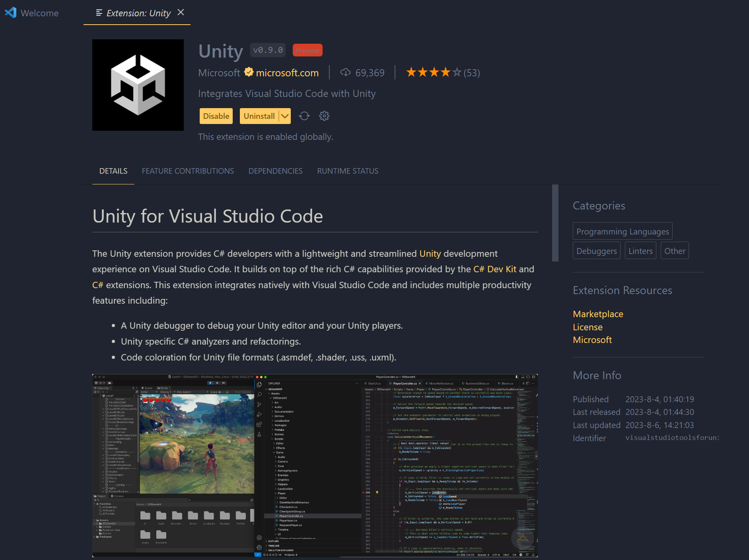The width and height of the screenshot is (749, 560).
Task: Click the 69,369 install count
Action: pos(370,73)
